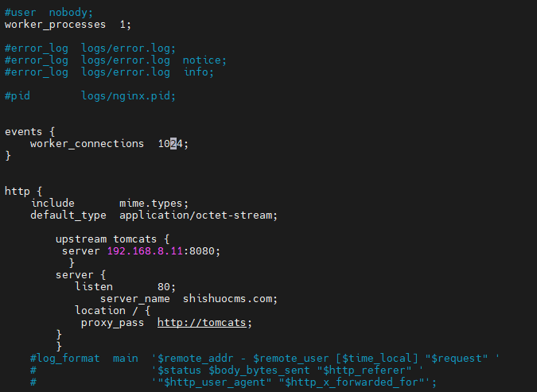
Task: Click the #log_format main comment line
Action: [x=264, y=359]
